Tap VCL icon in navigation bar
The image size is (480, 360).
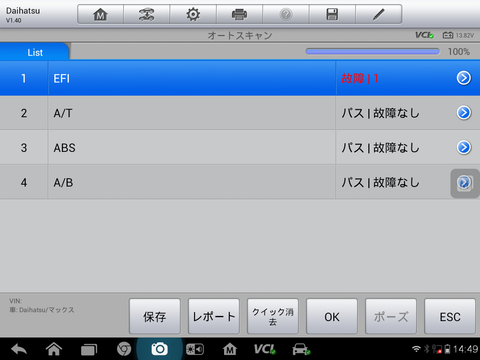(265, 349)
